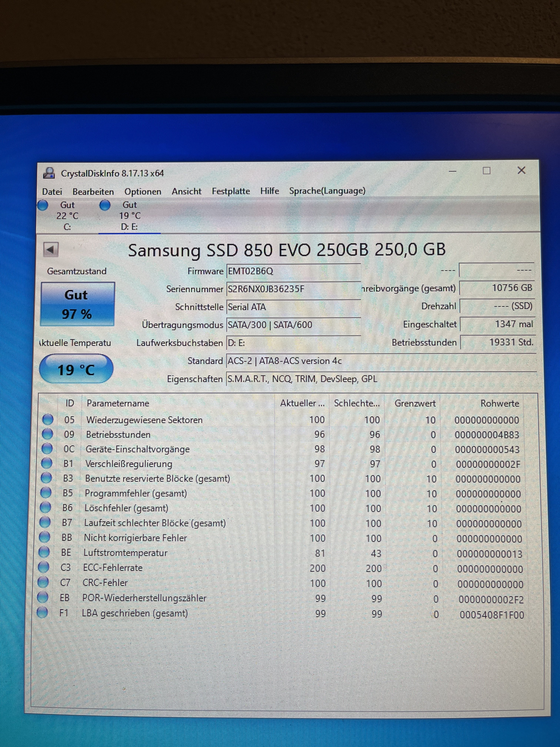
Task: Select the Geräte-Einschaltvorgänge parameter name
Action: [138, 449]
